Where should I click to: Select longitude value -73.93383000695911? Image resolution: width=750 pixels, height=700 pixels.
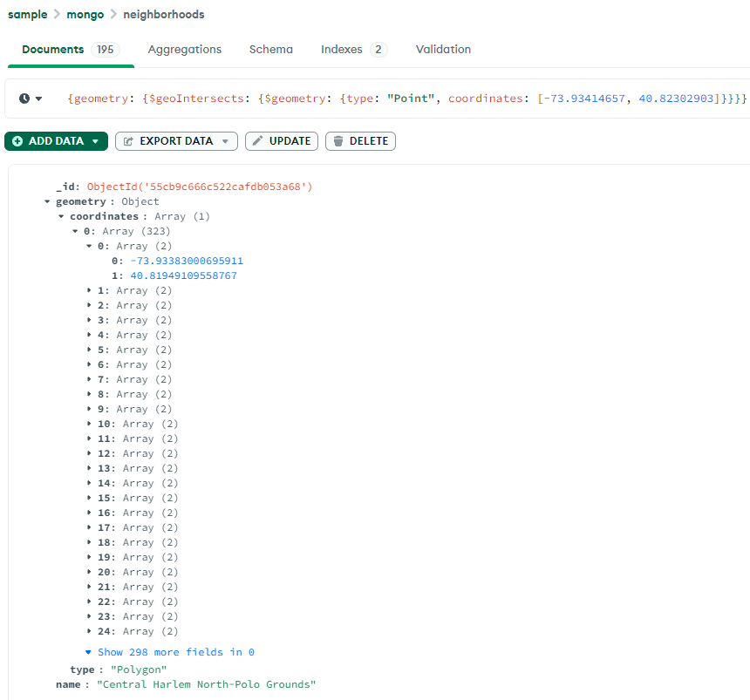click(x=187, y=261)
